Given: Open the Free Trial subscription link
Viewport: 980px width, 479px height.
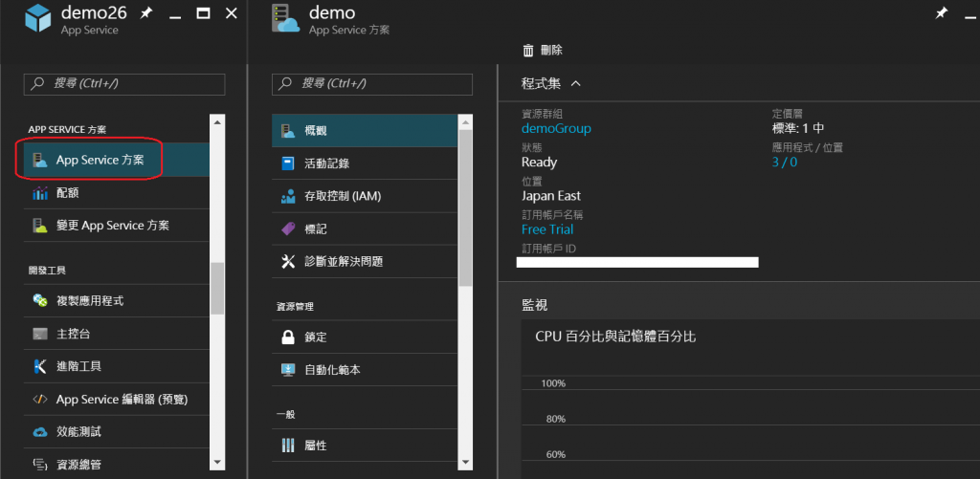Looking at the screenshot, I should [x=547, y=229].
